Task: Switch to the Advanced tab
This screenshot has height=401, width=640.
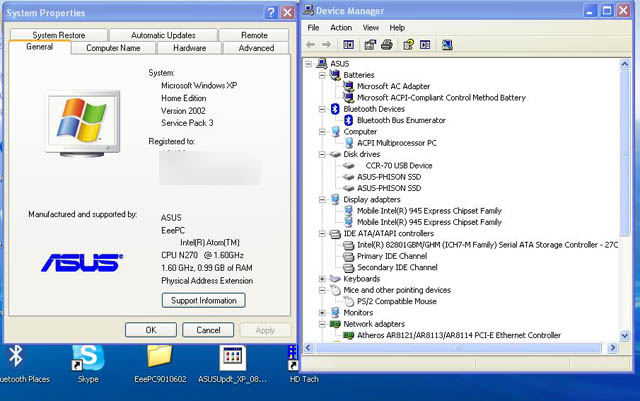Action: [256, 48]
